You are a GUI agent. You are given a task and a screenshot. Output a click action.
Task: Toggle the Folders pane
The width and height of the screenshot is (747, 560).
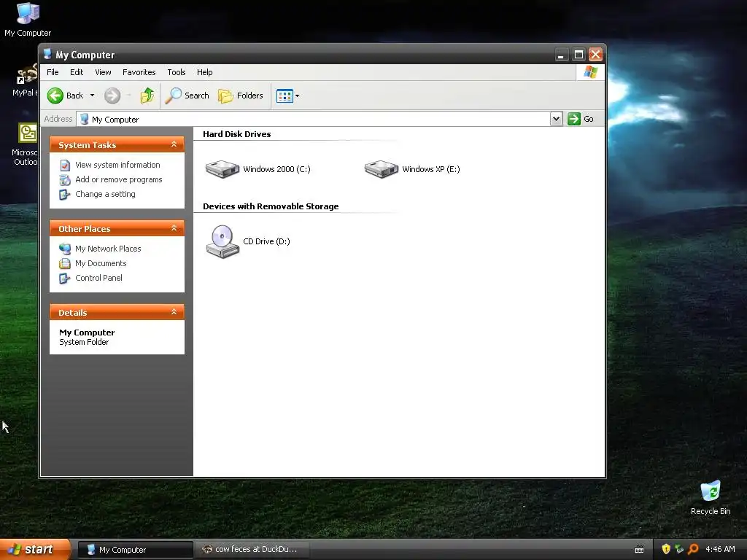pos(241,96)
